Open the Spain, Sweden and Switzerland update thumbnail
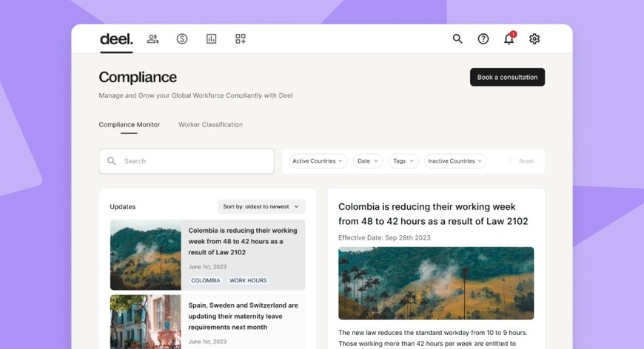The image size is (644, 349). pyautogui.click(x=146, y=322)
